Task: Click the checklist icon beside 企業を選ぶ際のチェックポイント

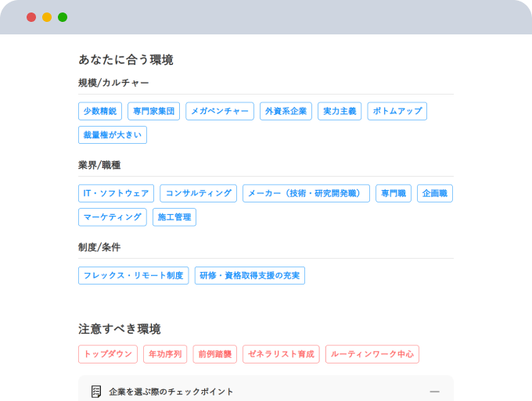Action: click(x=96, y=392)
